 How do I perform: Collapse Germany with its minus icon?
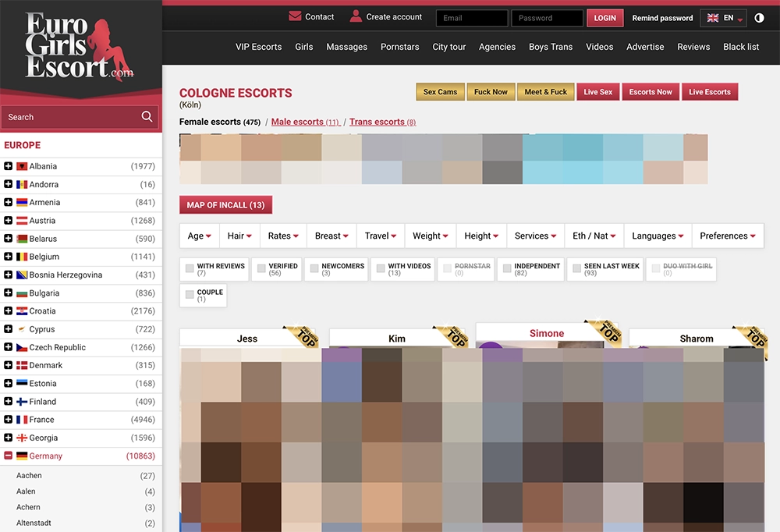pyautogui.click(x=8, y=456)
